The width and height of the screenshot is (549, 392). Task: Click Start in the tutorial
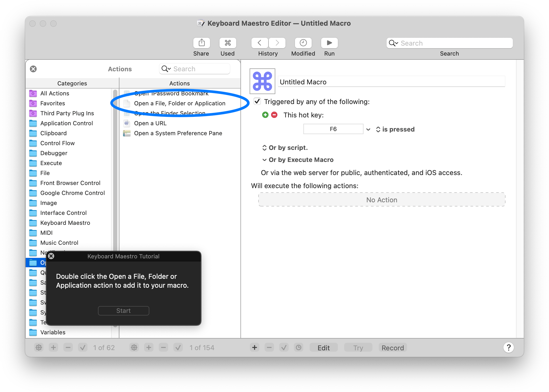pos(123,311)
